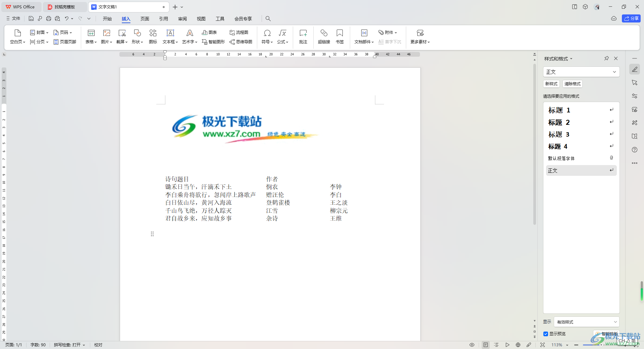Click the Print Preview icon
Viewport: 644px width, 349px height.
57,19
